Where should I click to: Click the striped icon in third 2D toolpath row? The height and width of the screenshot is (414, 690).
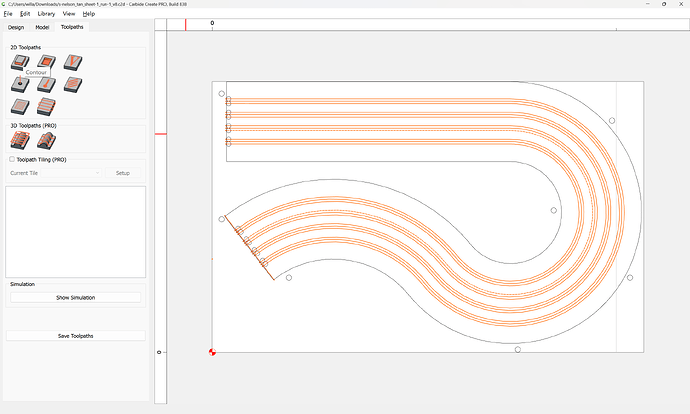coord(45,106)
